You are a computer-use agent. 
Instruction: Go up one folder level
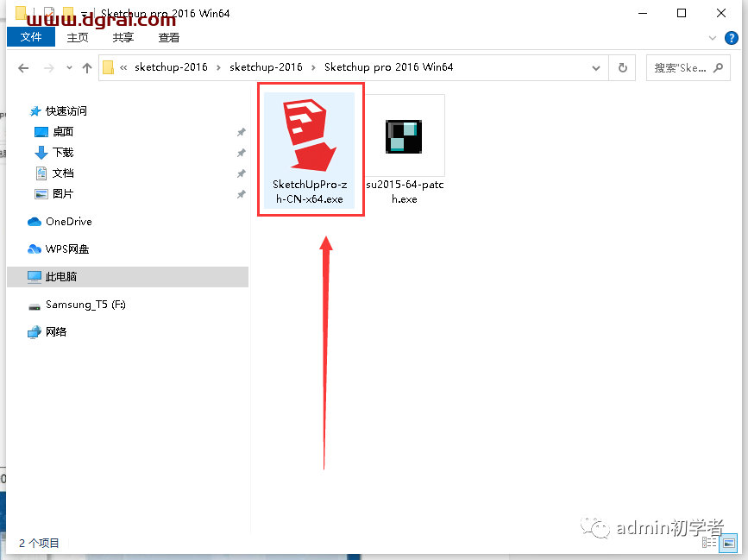click(x=87, y=68)
